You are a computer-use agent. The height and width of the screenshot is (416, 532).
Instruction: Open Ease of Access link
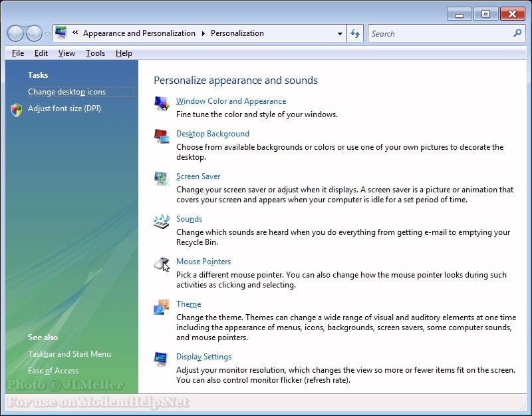tap(53, 371)
